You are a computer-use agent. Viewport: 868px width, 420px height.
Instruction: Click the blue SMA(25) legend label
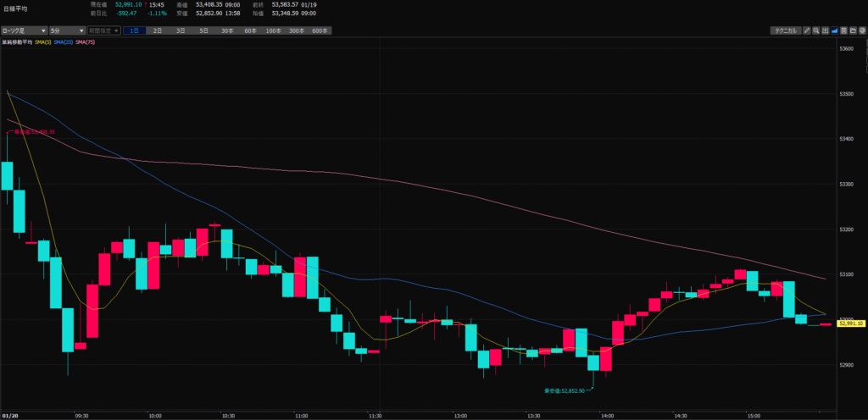pyautogui.click(x=64, y=41)
